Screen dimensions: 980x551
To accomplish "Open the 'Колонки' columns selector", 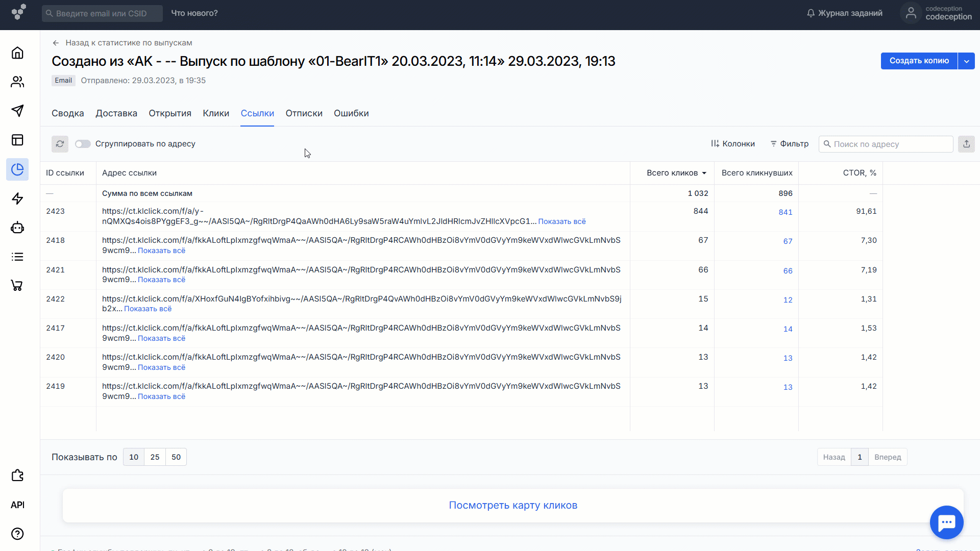I will pyautogui.click(x=733, y=144).
